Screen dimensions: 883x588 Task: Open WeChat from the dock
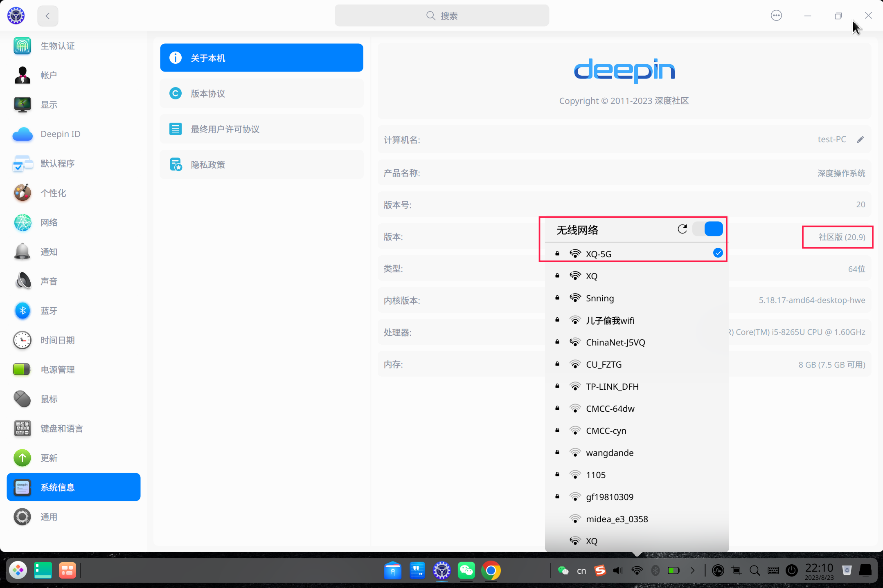coord(466,570)
